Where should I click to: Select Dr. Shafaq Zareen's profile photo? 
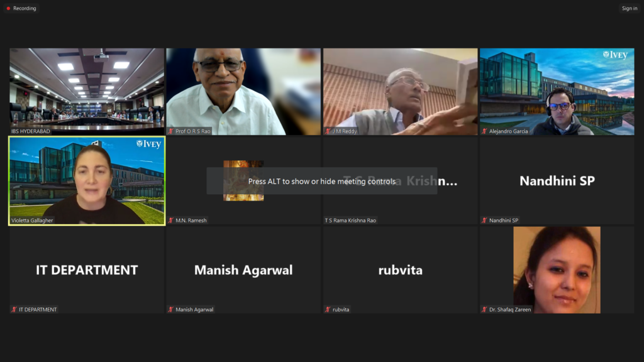(557, 270)
